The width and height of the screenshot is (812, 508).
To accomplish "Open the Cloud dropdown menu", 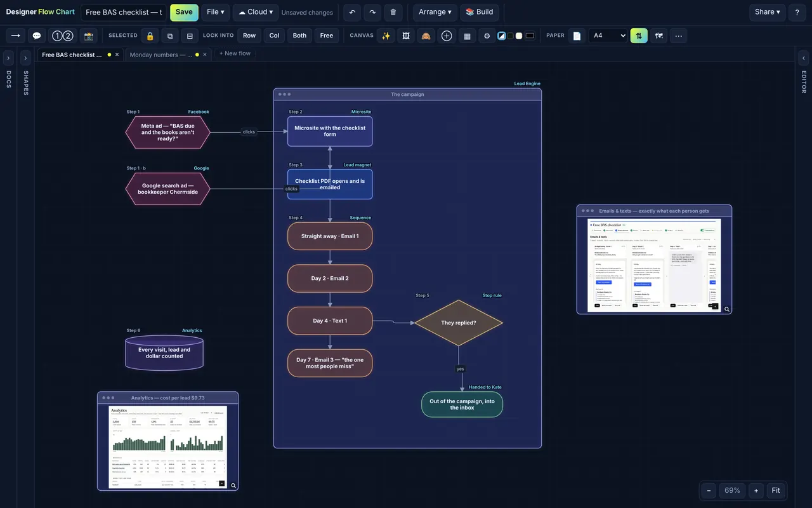I will 256,12.
